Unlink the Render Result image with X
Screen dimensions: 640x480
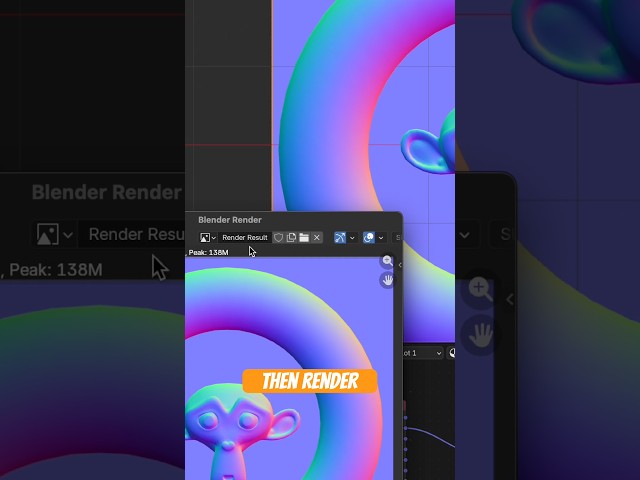[x=317, y=238]
